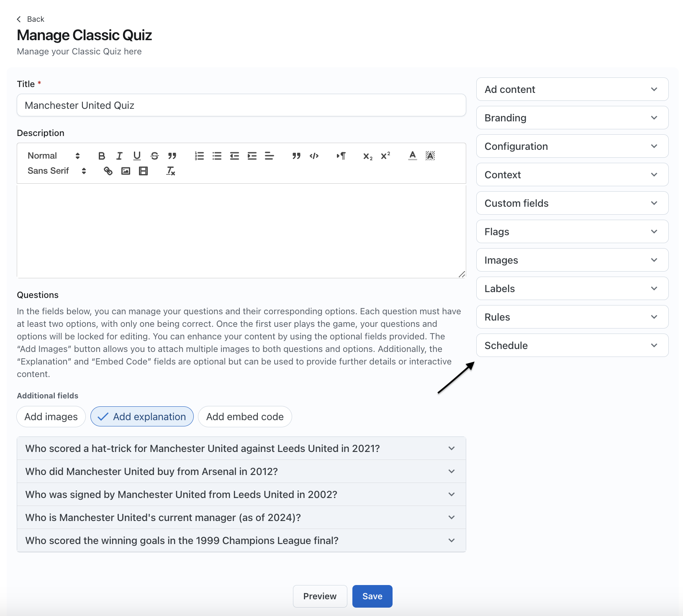Expand the Schedule panel
The image size is (683, 616).
[x=572, y=345]
